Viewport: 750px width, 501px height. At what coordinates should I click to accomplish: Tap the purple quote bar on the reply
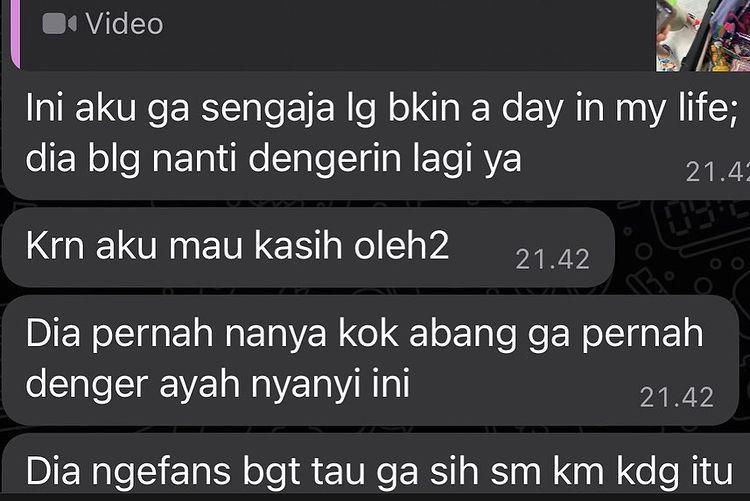(15, 34)
